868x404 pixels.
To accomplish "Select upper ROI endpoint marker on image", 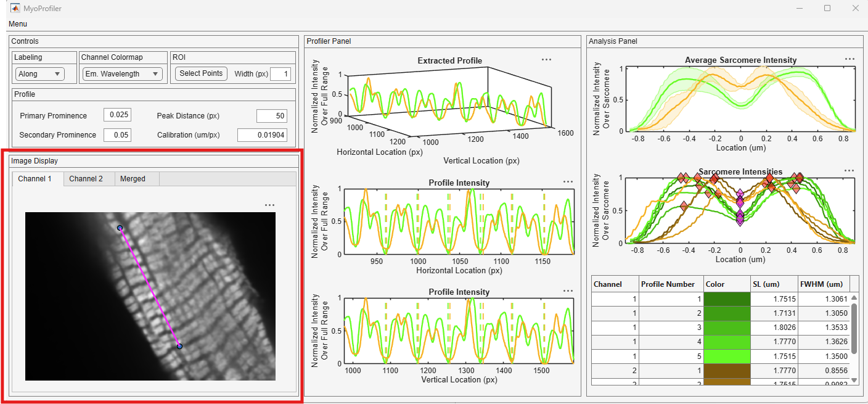I will point(120,228).
